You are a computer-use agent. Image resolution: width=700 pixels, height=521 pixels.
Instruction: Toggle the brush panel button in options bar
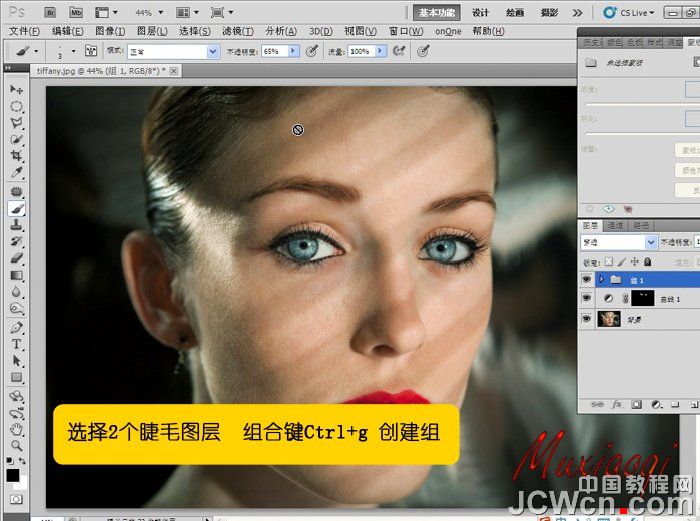(x=91, y=50)
